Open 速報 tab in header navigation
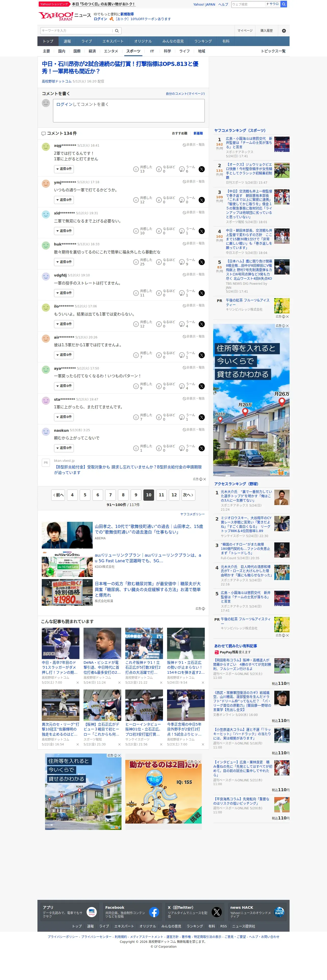This screenshot has width=327, height=980. click(x=67, y=41)
